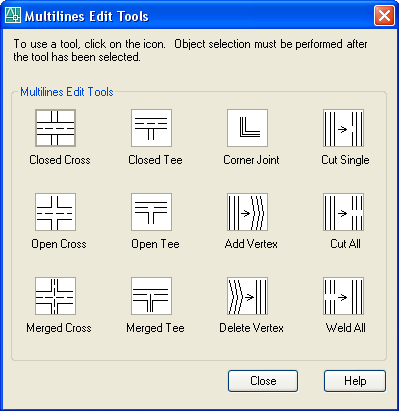Activate the Cut All tool icon

pyautogui.click(x=343, y=212)
